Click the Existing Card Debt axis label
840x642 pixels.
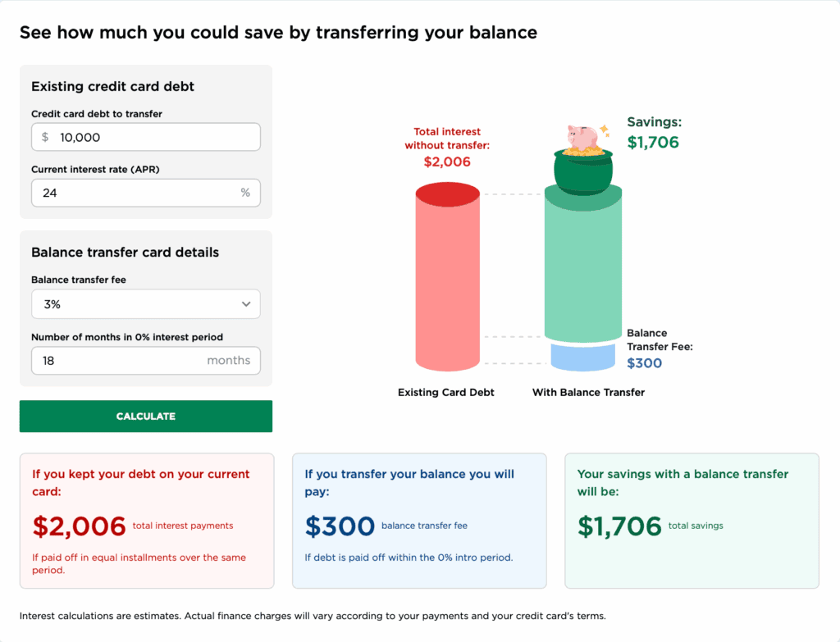pyautogui.click(x=446, y=392)
